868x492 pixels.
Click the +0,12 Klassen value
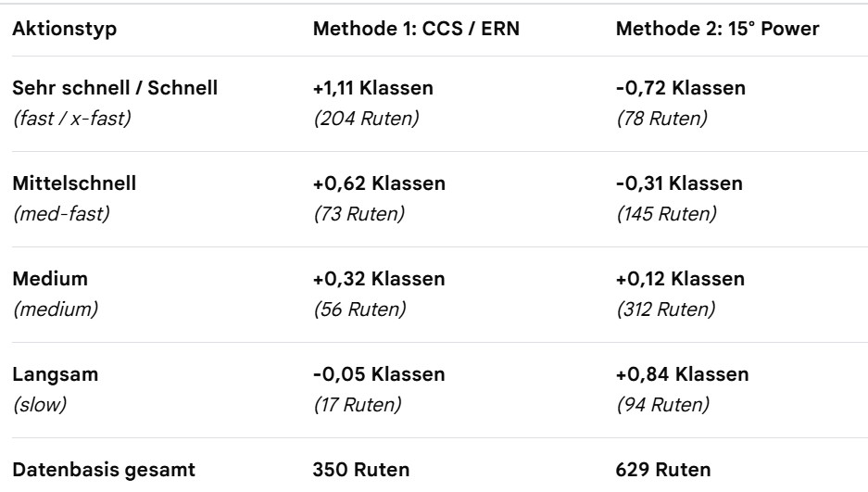(x=680, y=278)
